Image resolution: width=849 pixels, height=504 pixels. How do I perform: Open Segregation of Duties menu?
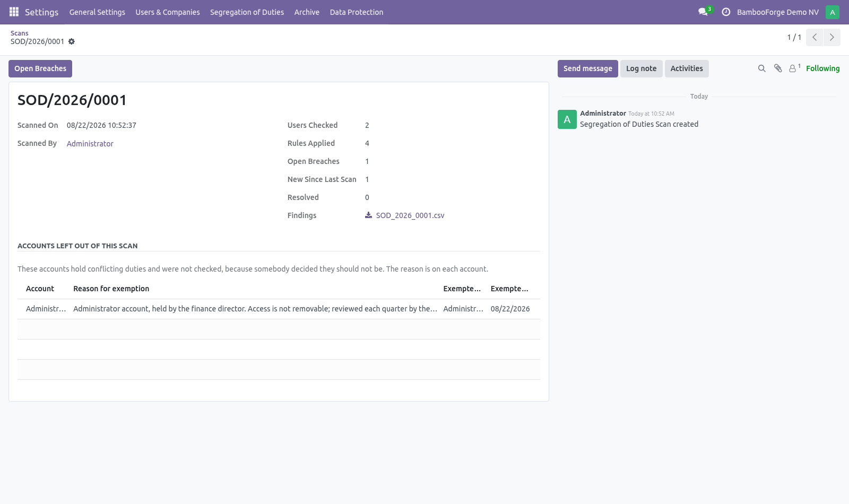pyautogui.click(x=247, y=12)
